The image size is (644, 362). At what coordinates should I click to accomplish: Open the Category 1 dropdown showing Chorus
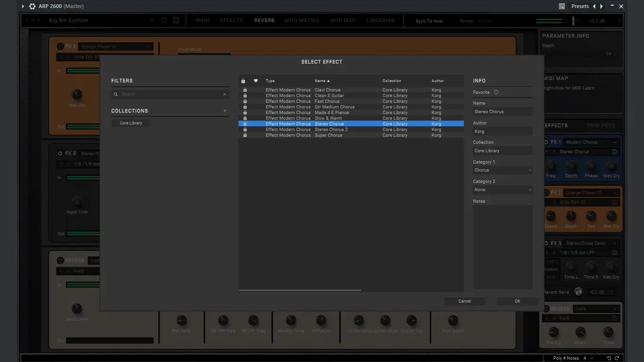503,170
